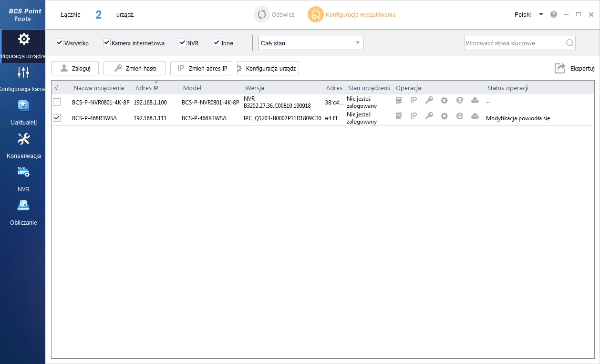Click IP address 192.168.1.111 cell
600x364 pixels.
[x=150, y=118]
